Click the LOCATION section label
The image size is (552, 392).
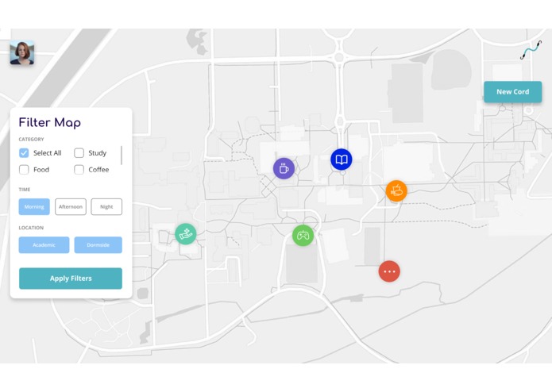click(31, 228)
